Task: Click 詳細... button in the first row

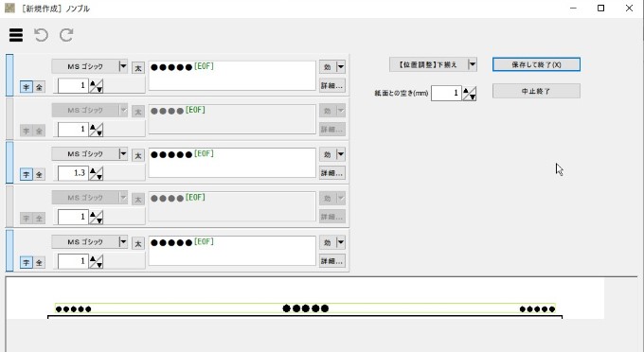Action: [x=332, y=86]
